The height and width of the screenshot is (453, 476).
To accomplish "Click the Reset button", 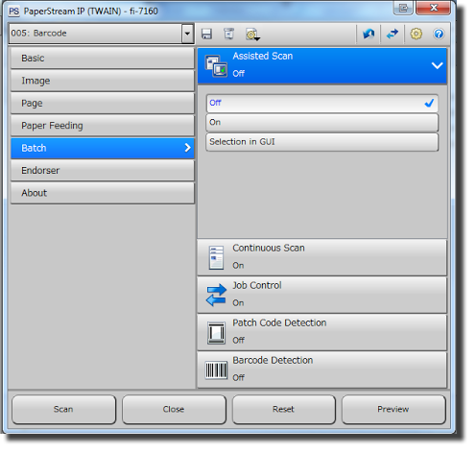I will tap(284, 410).
